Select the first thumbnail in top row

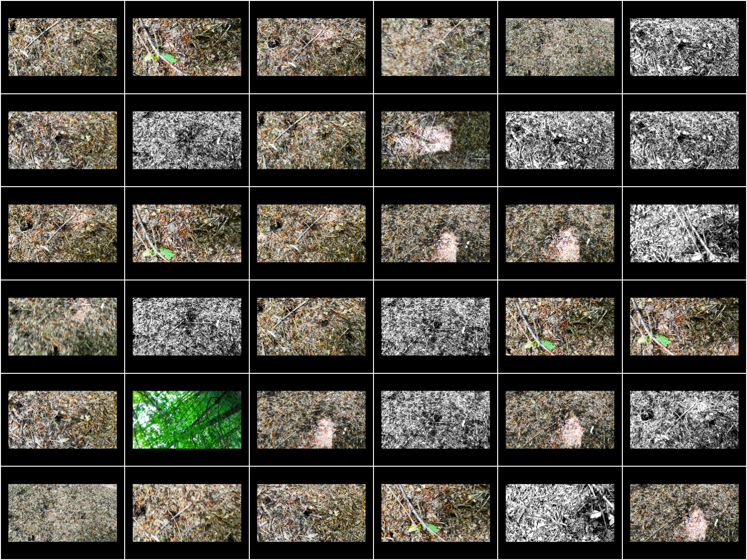click(x=63, y=47)
